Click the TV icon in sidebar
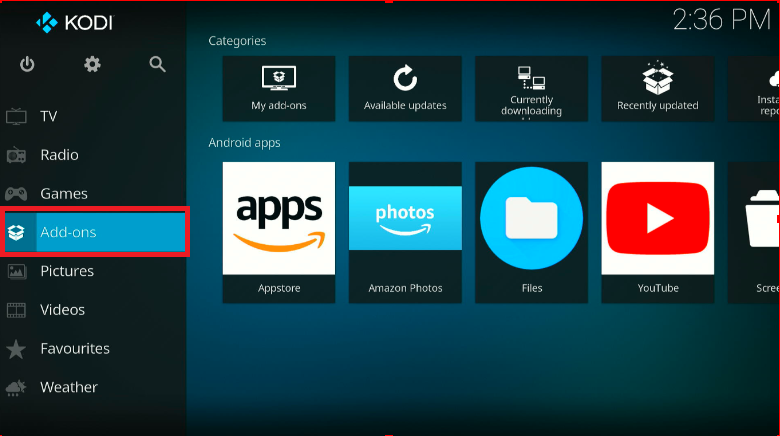This screenshot has width=780, height=436. click(x=16, y=117)
